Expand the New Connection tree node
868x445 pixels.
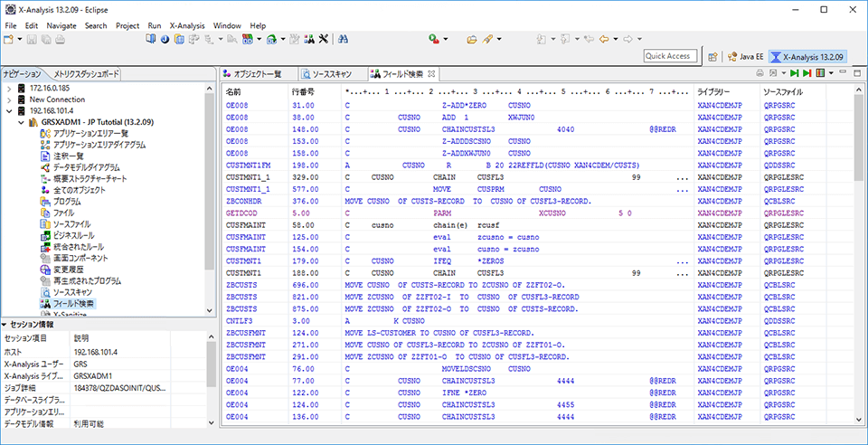point(9,99)
